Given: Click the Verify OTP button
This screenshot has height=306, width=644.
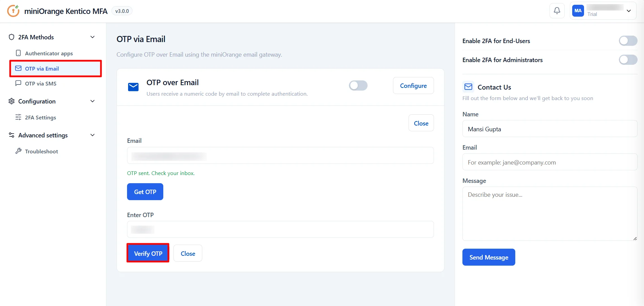Looking at the screenshot, I should [148, 253].
